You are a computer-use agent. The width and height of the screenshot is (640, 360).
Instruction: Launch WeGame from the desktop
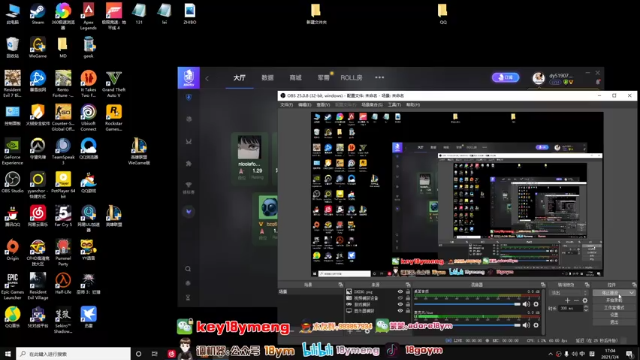click(x=38, y=47)
